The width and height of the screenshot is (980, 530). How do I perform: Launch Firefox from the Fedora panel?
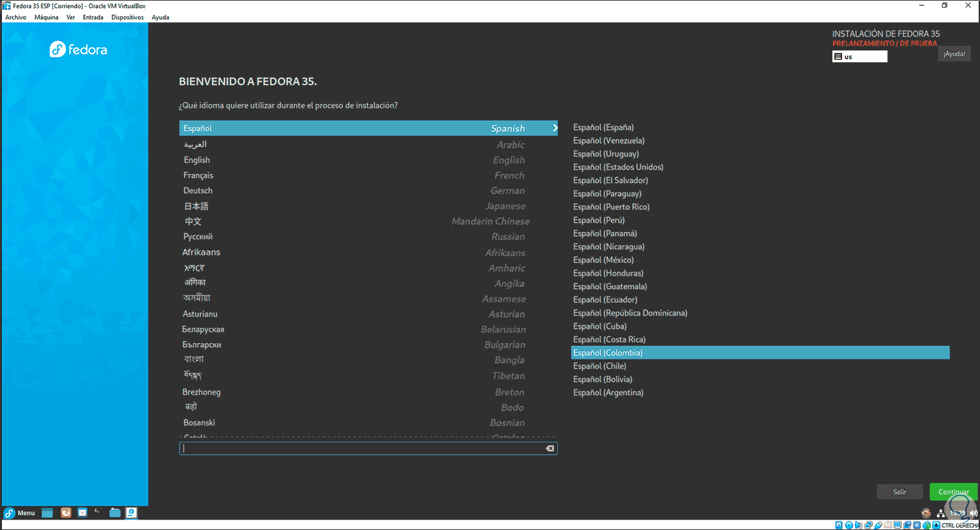(65, 513)
